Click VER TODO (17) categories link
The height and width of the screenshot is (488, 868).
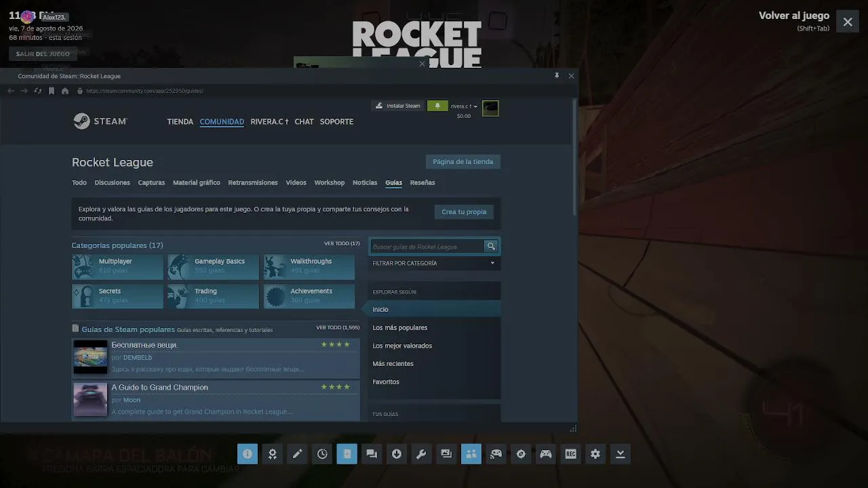click(342, 243)
